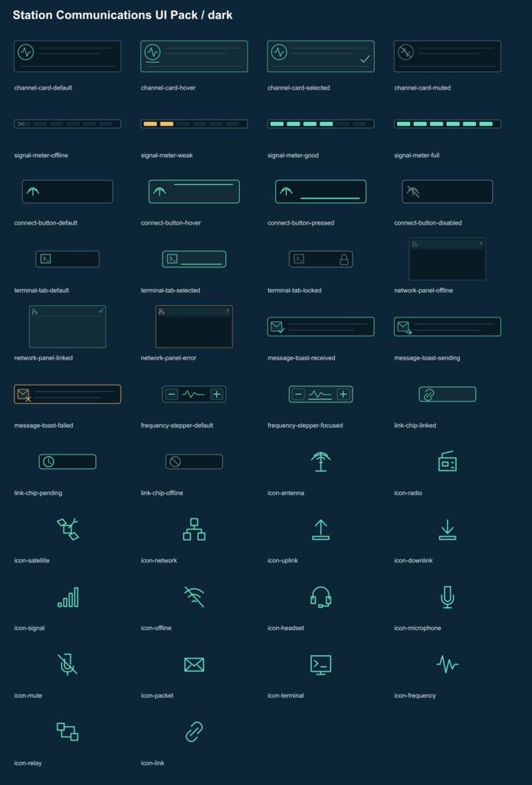532x785 pixels.
Task: Click the icon-relay glyph
Action: 67,731
